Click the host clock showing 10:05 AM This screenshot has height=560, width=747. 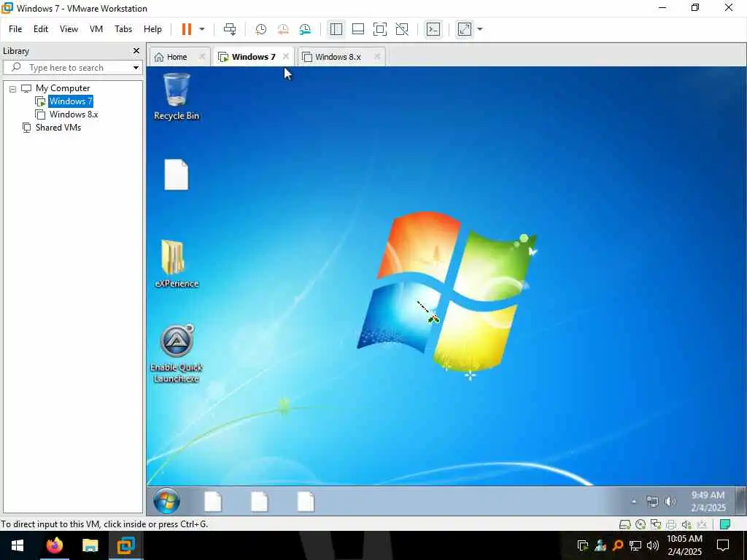[x=684, y=545]
